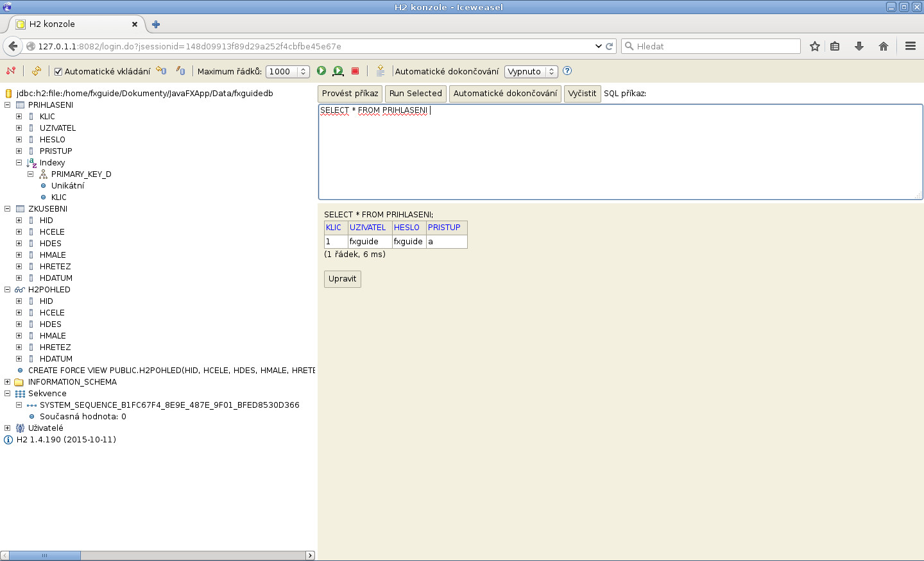Image resolution: width=924 pixels, height=561 pixels.
Task: Open the Automatické dokončování Vypnuto dropdown
Action: 531,72
